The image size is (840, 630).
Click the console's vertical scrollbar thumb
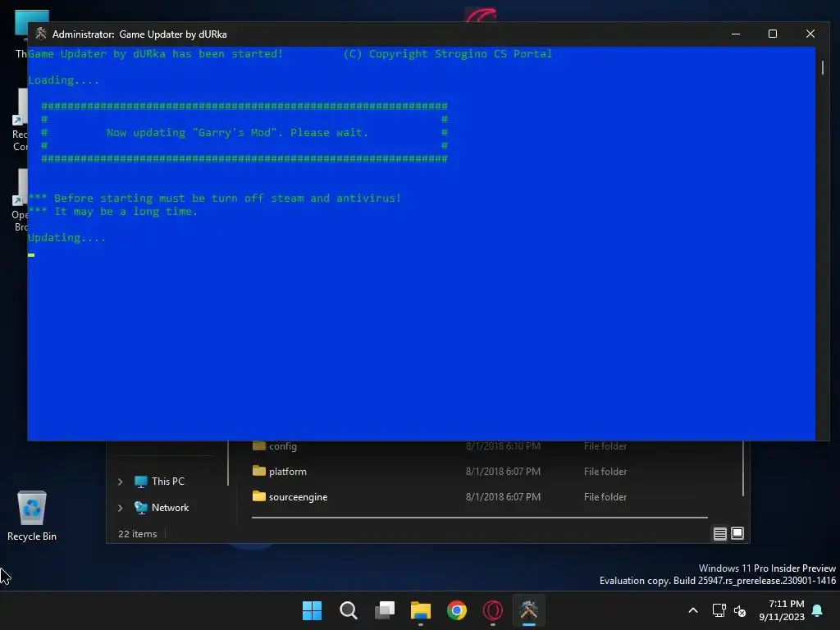point(822,67)
